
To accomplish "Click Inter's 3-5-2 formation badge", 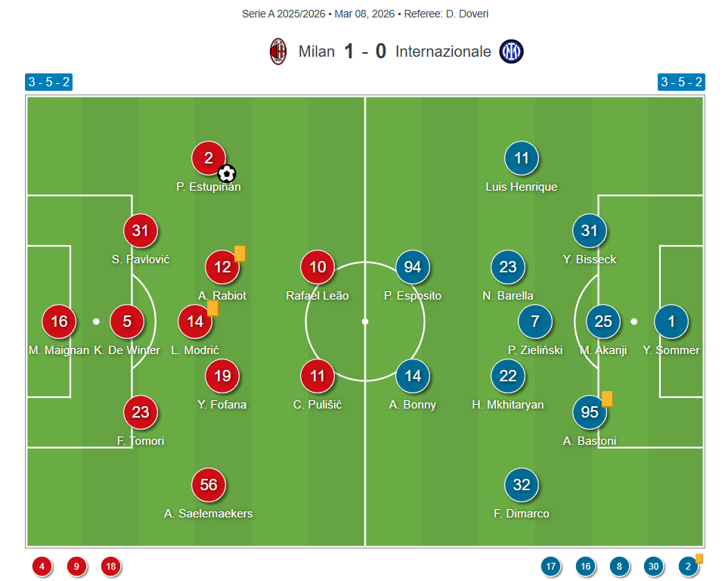I will (681, 82).
